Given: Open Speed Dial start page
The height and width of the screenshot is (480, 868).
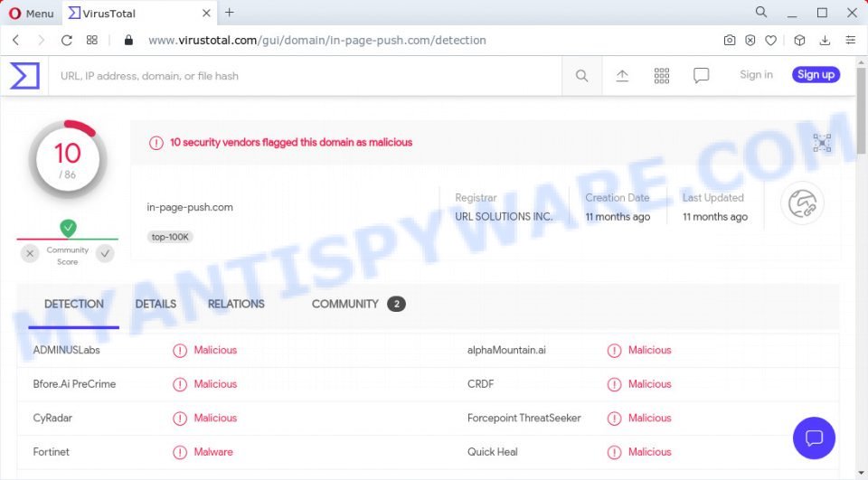Looking at the screenshot, I should pyautogui.click(x=92, y=40).
